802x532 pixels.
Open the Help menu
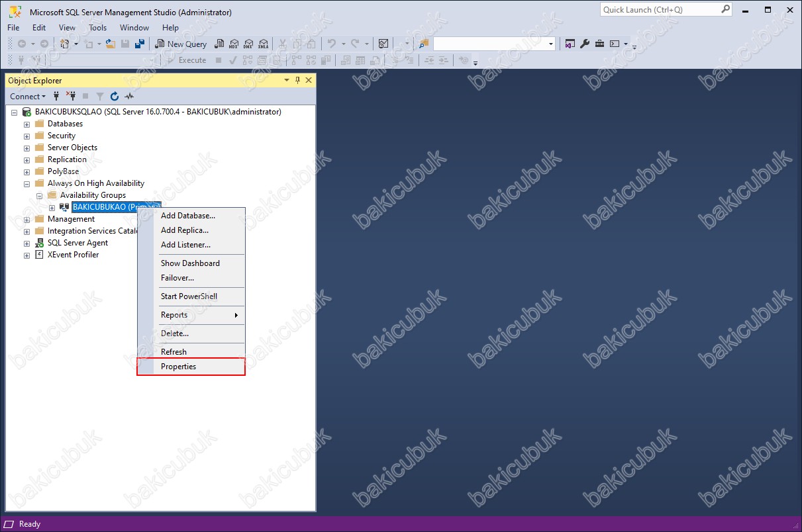click(x=170, y=28)
